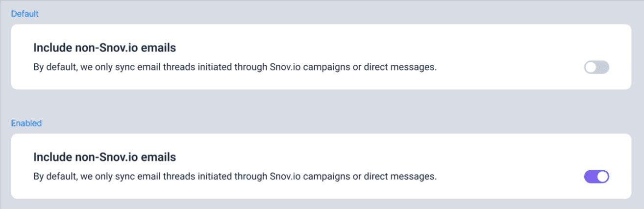Disable the purple toggle in Enabled section
The width and height of the screenshot is (644, 209).
tap(596, 176)
